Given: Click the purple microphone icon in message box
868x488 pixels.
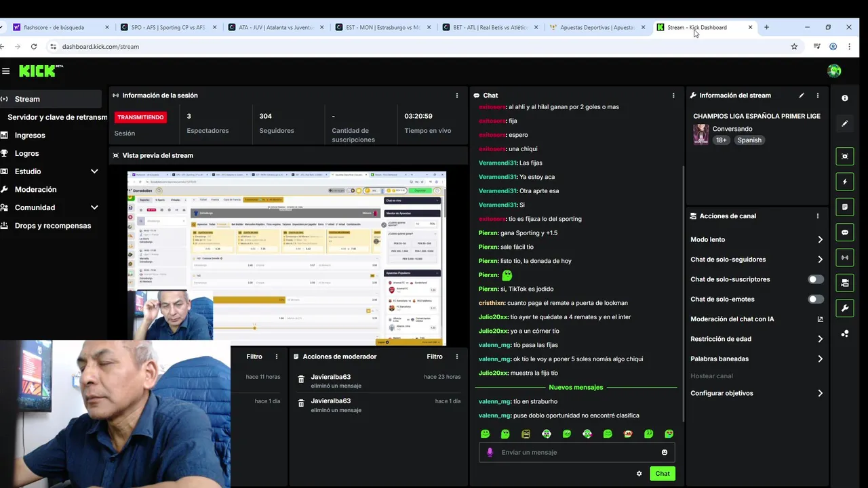Looking at the screenshot, I should tap(490, 452).
